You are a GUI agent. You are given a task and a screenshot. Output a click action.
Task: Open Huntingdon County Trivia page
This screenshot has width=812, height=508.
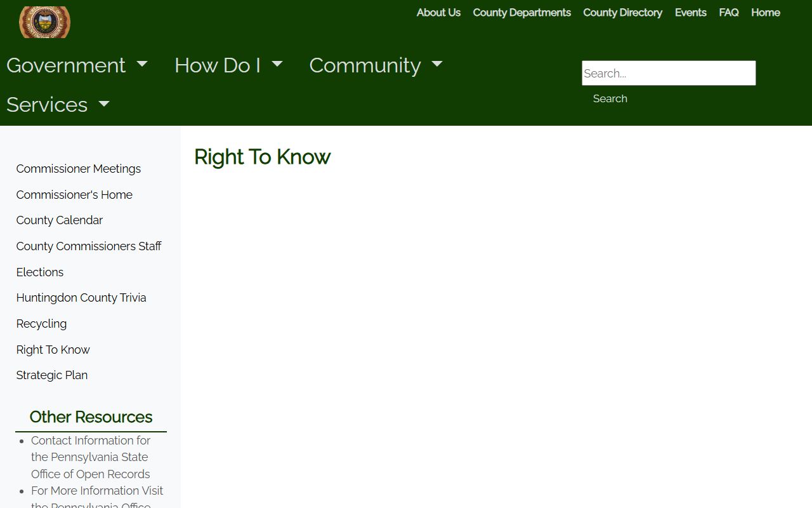click(81, 298)
